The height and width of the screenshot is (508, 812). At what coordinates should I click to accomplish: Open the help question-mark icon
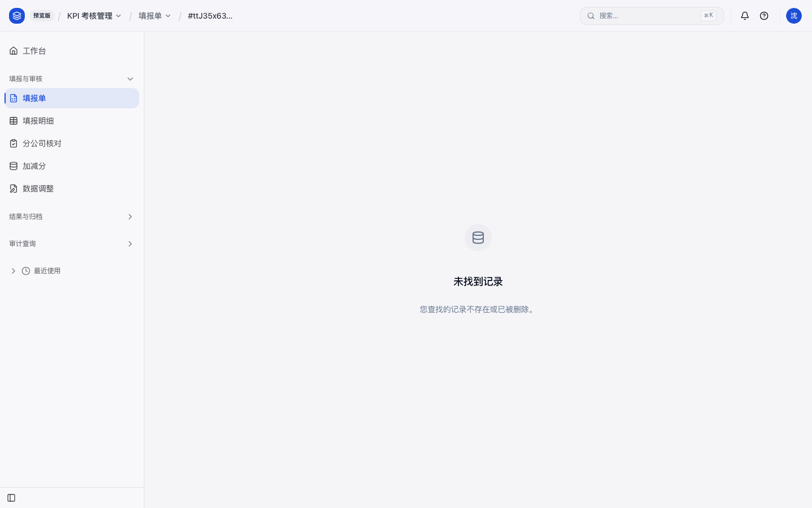tap(764, 16)
